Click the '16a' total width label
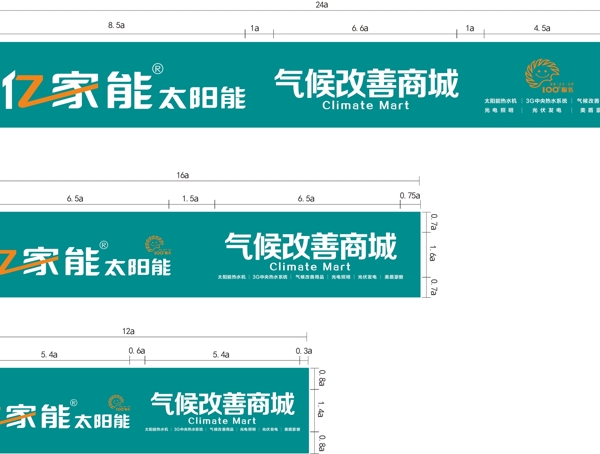The height and width of the screenshot is (454, 600). [183, 175]
